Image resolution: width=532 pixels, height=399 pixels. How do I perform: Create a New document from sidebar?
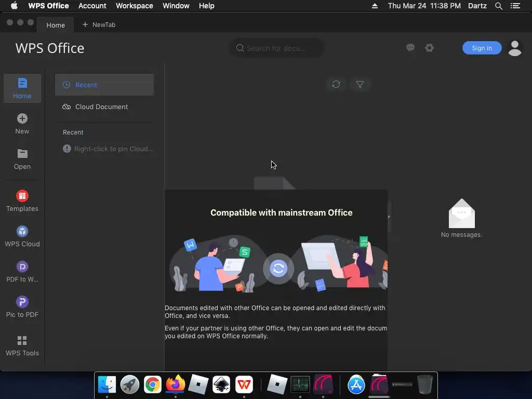[22, 124]
